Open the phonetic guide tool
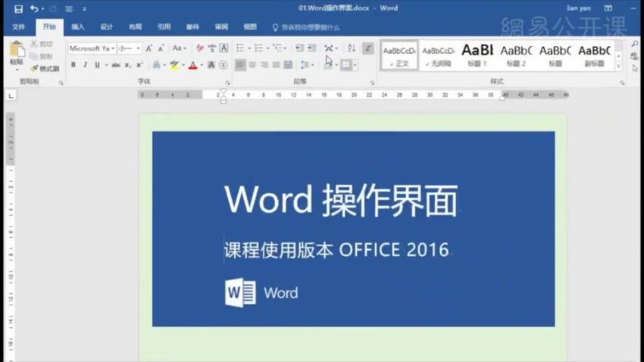Viewport: 644px width, 362px height. tap(212, 48)
